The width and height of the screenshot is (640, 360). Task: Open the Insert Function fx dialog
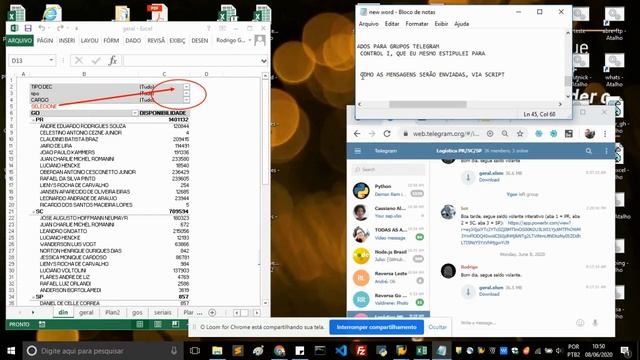click(x=113, y=60)
